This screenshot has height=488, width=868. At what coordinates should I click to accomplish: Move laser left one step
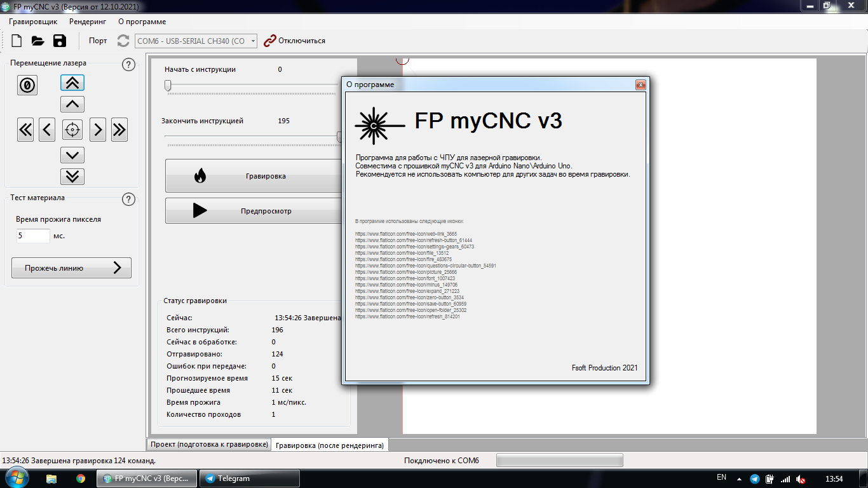(47, 130)
